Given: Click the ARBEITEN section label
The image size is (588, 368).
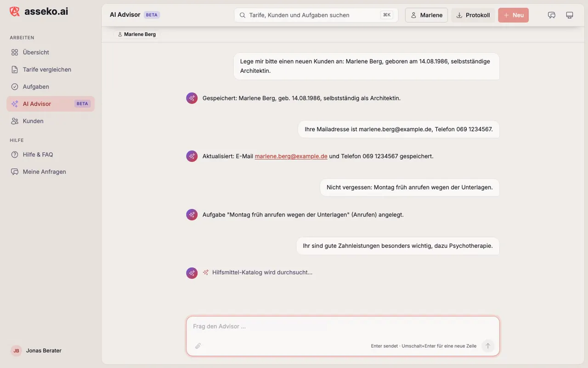Looking at the screenshot, I should tap(22, 38).
